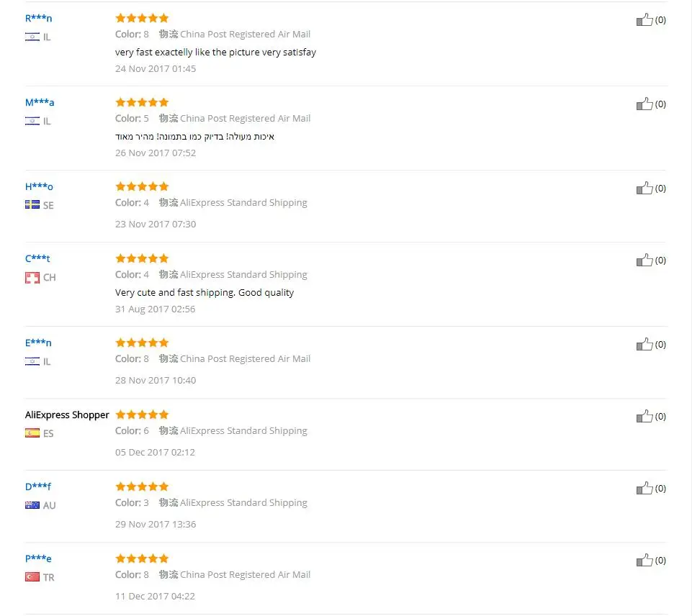The width and height of the screenshot is (692, 616).
Task: Click the P***e username link
Action: pos(38,558)
